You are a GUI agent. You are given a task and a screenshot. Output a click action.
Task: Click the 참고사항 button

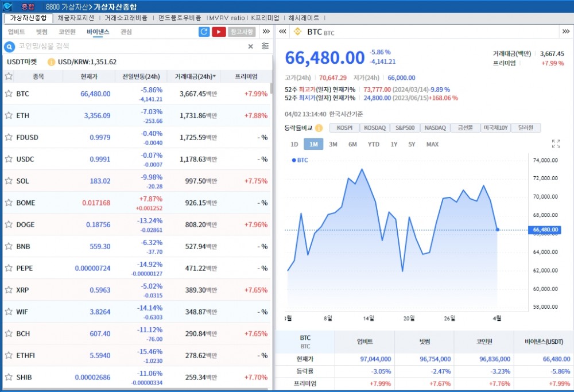pyautogui.click(x=242, y=32)
